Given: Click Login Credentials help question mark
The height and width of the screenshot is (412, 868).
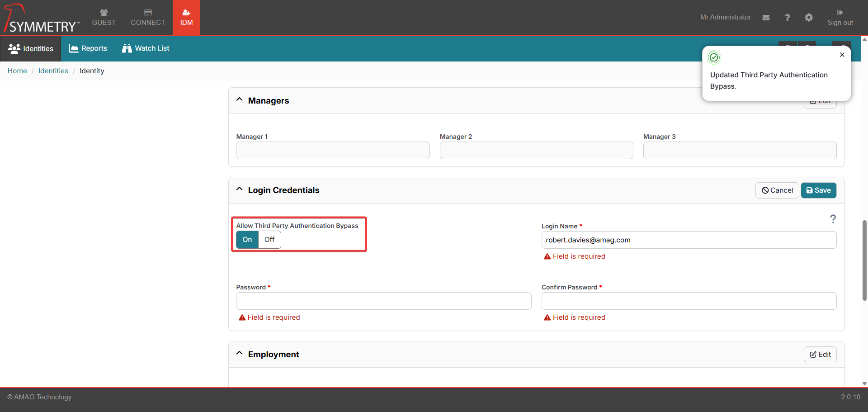Looking at the screenshot, I should (x=833, y=219).
